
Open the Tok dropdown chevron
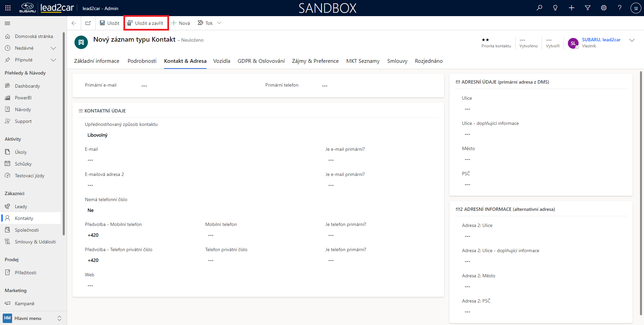[219, 23]
